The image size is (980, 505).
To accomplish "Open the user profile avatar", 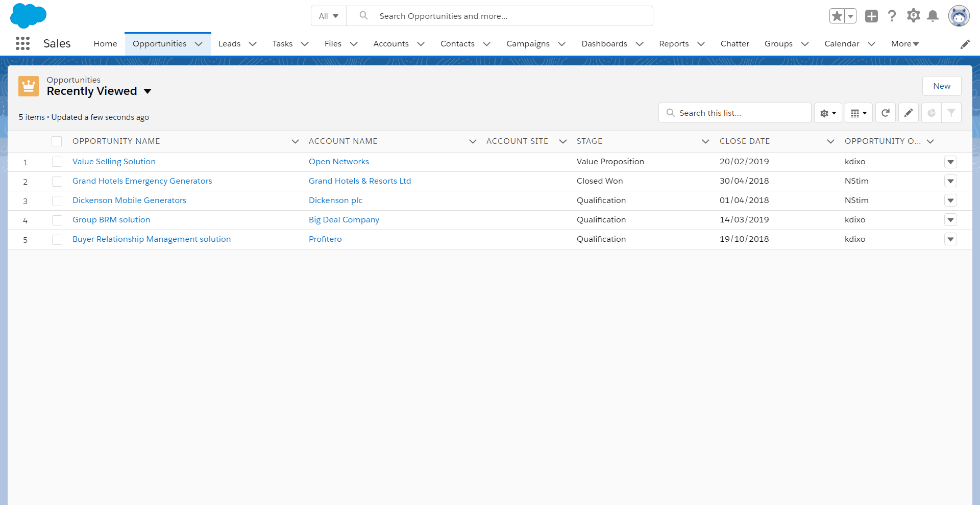I will (x=959, y=16).
